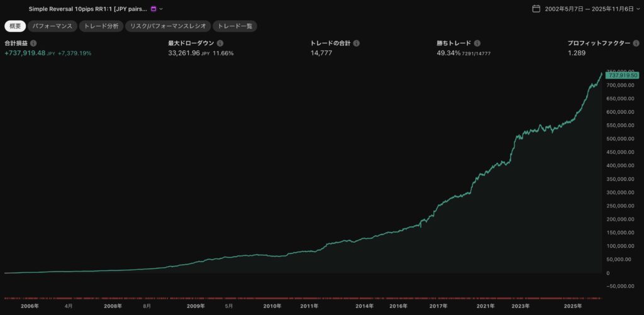Open the トレード分析 tab
This screenshot has height=315, width=644.
101,26
